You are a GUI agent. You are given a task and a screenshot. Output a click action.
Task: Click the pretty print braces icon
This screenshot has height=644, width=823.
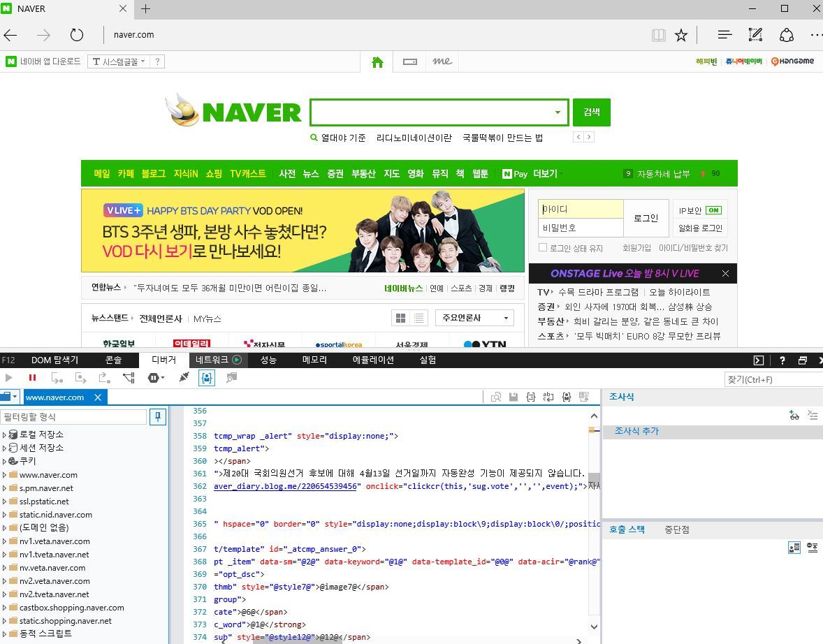[x=531, y=397]
